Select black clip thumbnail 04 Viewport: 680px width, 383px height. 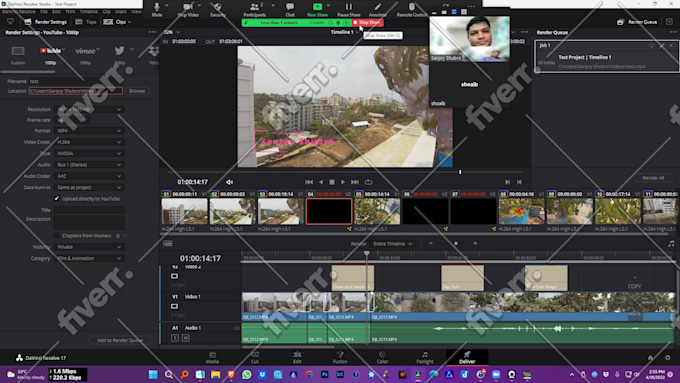pos(329,211)
